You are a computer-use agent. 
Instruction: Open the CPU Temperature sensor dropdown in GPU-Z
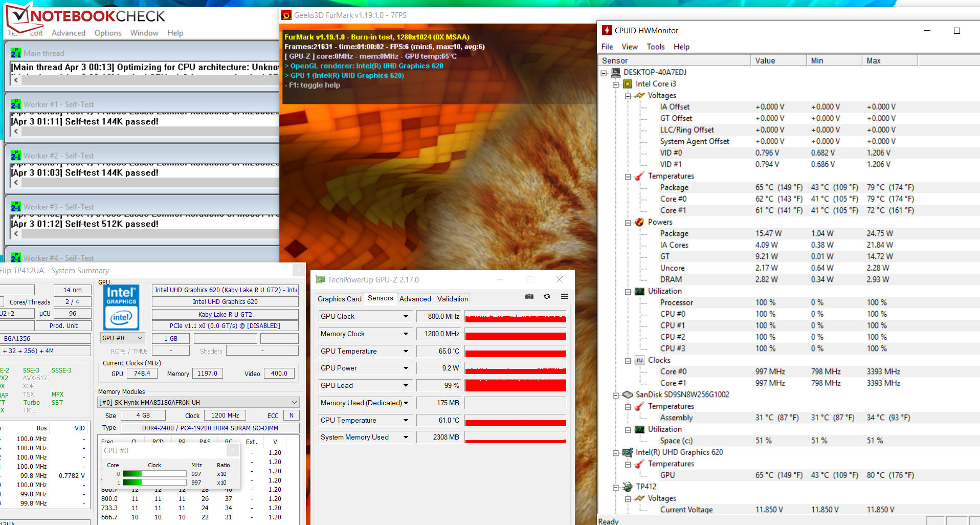click(x=406, y=421)
